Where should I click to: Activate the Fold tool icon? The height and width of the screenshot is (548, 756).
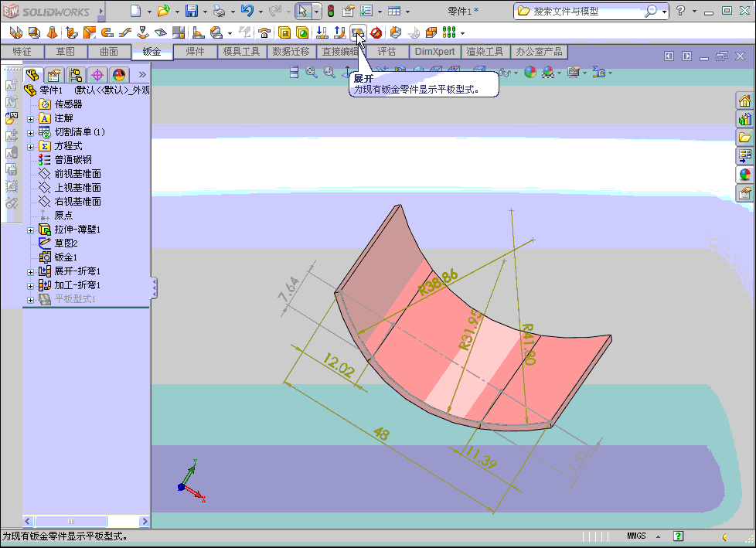pos(340,32)
